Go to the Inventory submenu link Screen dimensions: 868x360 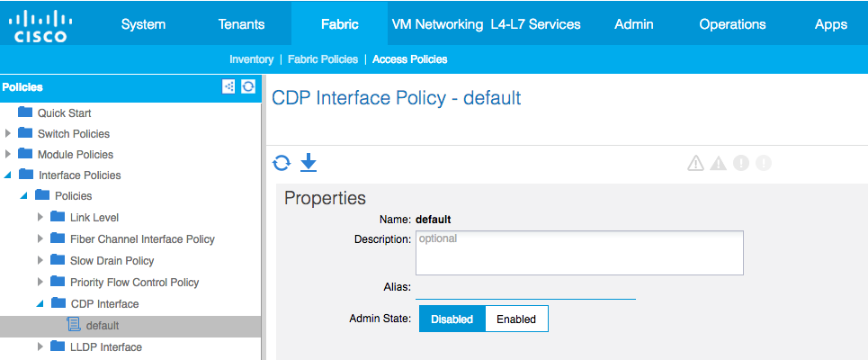pos(251,59)
